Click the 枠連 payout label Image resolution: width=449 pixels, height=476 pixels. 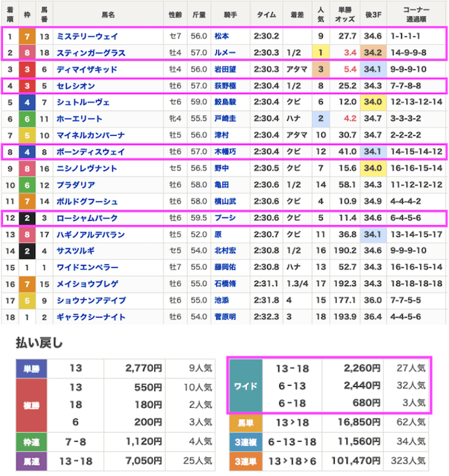coord(32,442)
